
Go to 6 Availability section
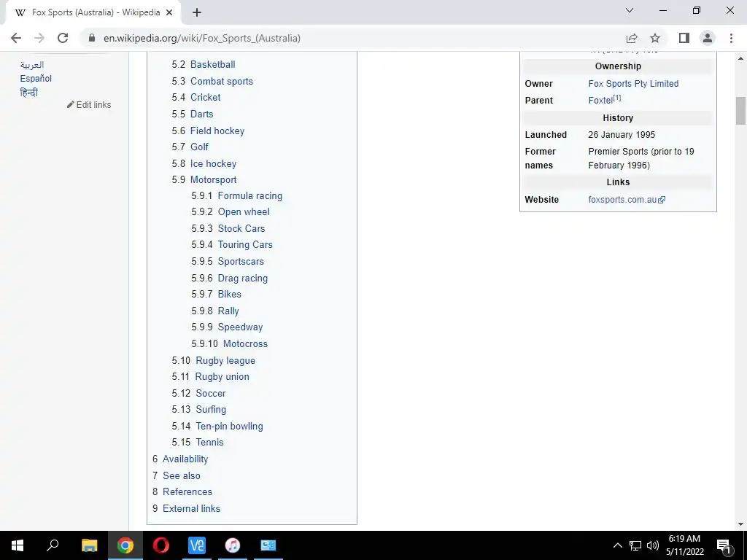pos(185,459)
